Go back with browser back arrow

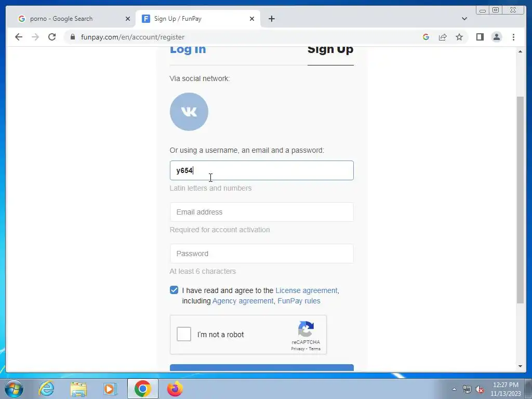[x=19, y=37]
